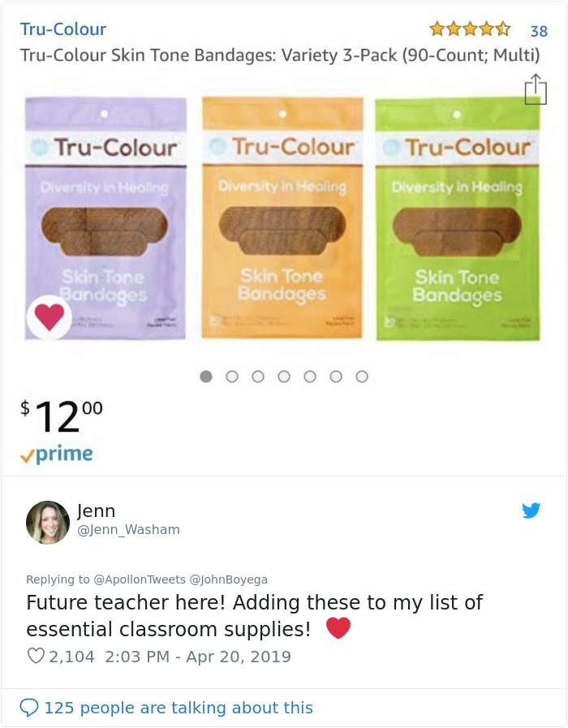Select the last carousel dot
The height and width of the screenshot is (728, 568).
(362, 377)
